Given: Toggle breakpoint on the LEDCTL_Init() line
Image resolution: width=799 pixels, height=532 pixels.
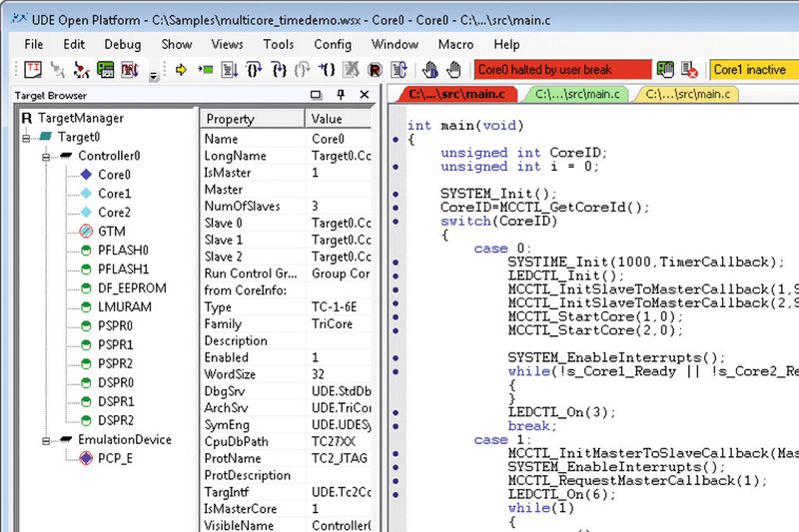Looking at the screenshot, I should (x=396, y=275).
